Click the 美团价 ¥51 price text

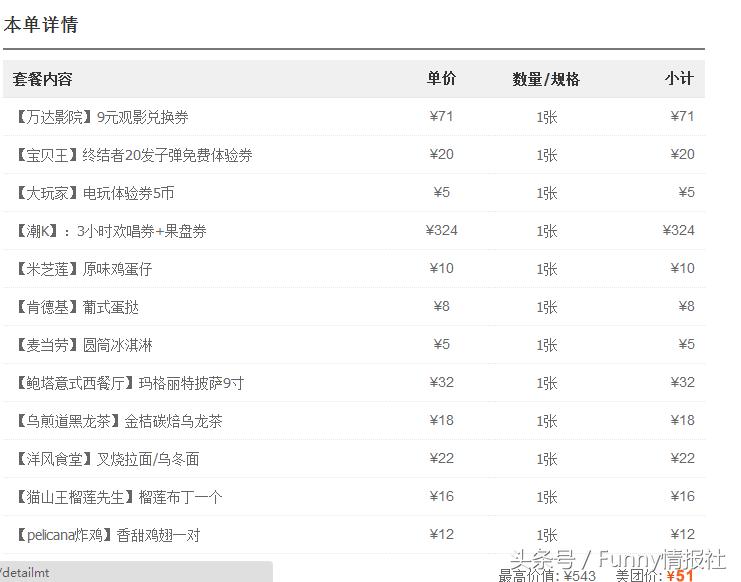coord(655,575)
